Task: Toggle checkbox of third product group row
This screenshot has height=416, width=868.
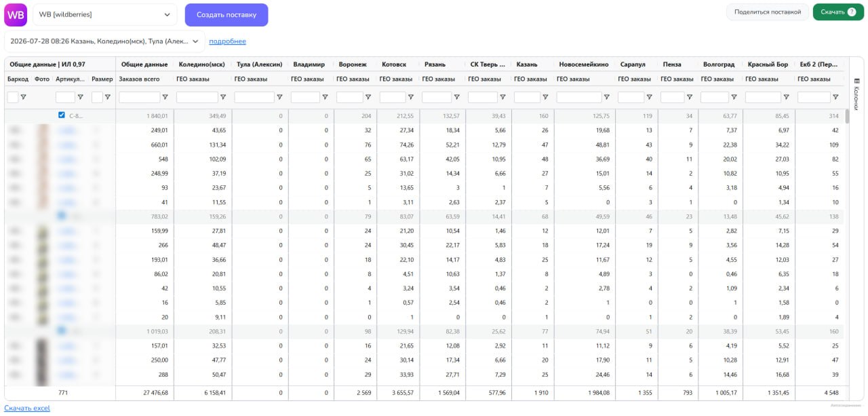Action: pos(62,330)
